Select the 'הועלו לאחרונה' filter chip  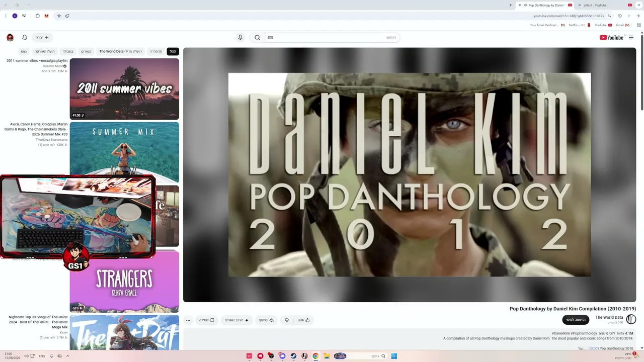click(x=44, y=51)
